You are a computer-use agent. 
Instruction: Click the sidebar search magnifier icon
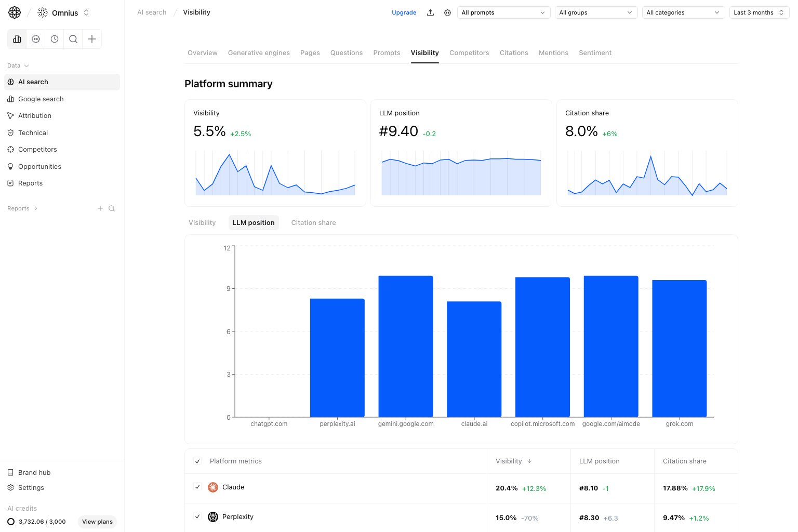tap(73, 39)
